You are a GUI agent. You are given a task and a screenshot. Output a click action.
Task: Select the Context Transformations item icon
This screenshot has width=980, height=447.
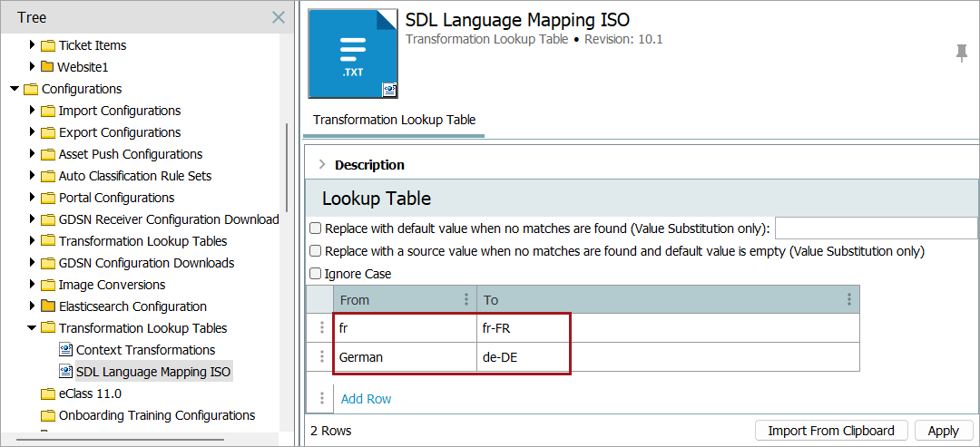(x=65, y=350)
